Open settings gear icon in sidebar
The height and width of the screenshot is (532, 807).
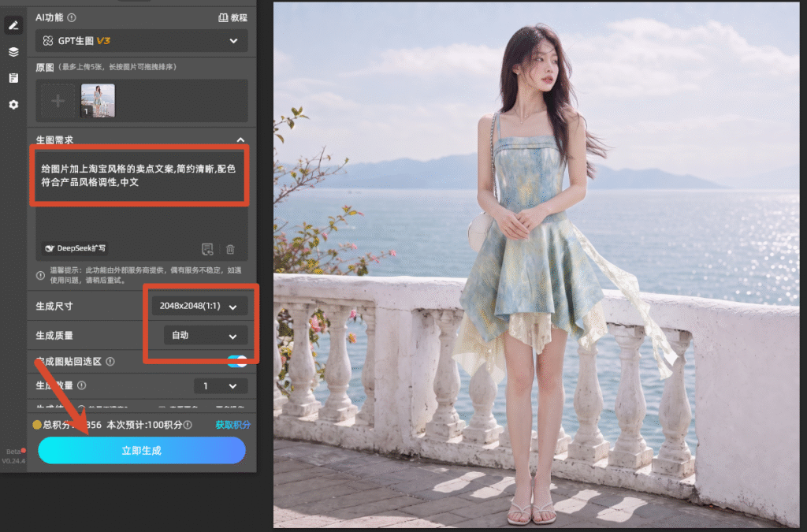(13, 105)
